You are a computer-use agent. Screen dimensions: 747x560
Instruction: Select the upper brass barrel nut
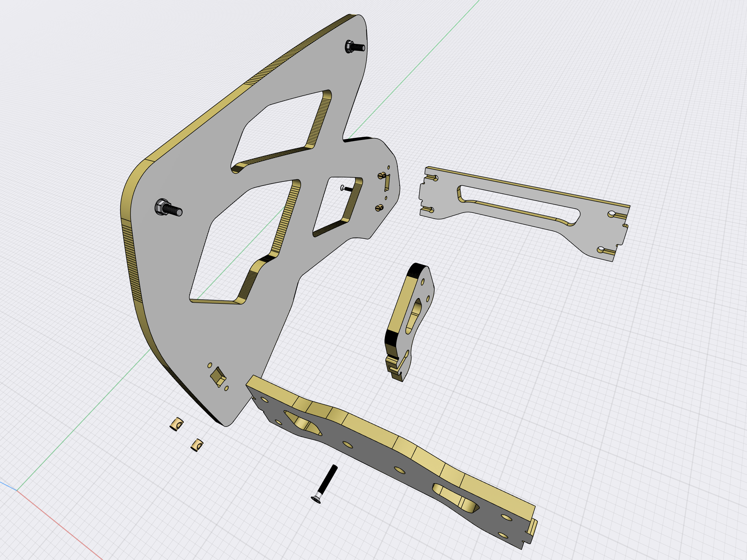(x=177, y=424)
